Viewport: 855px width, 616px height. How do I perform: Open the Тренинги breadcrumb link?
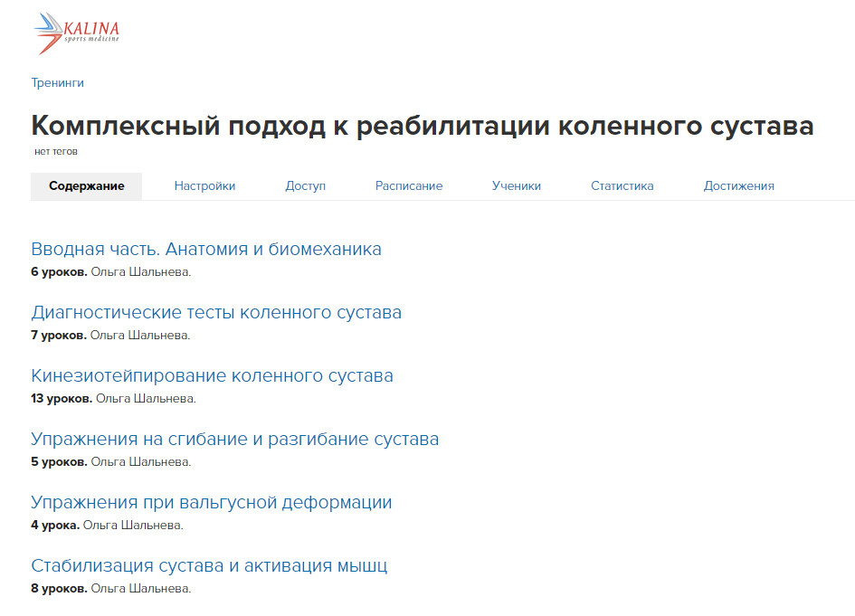click(x=57, y=83)
